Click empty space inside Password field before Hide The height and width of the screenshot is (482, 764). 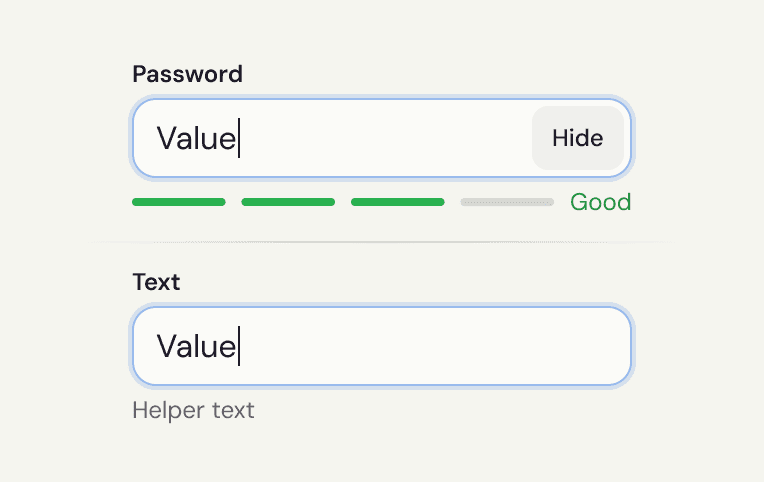pos(385,138)
